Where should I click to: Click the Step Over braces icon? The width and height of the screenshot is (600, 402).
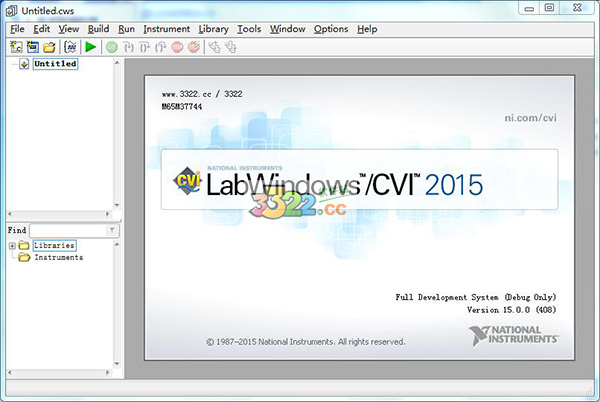144,47
